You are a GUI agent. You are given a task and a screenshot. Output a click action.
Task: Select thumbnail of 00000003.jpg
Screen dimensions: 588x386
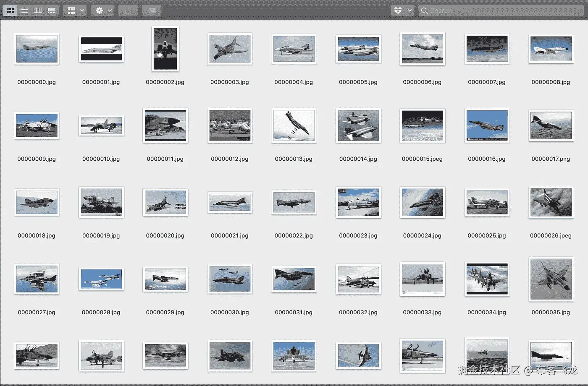(230, 49)
